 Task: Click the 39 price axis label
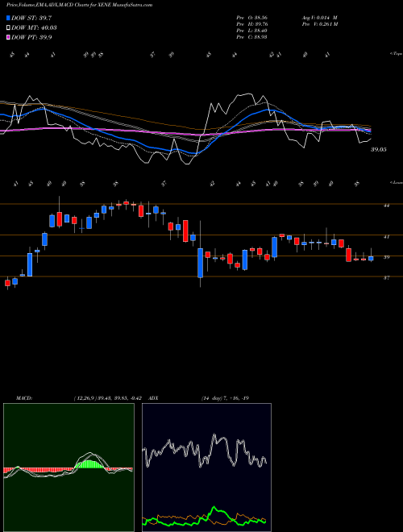[x=386, y=257]
